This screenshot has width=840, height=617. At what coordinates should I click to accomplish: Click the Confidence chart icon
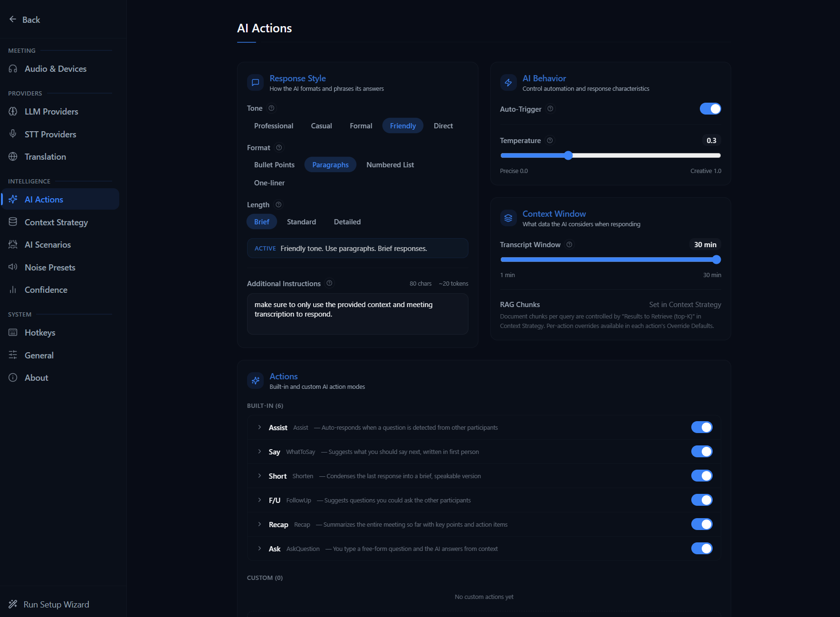click(13, 289)
